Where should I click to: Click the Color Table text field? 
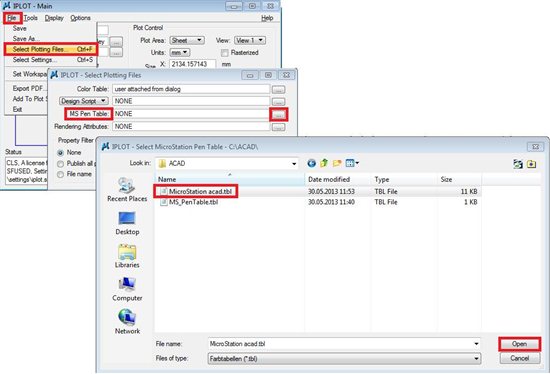(x=191, y=89)
